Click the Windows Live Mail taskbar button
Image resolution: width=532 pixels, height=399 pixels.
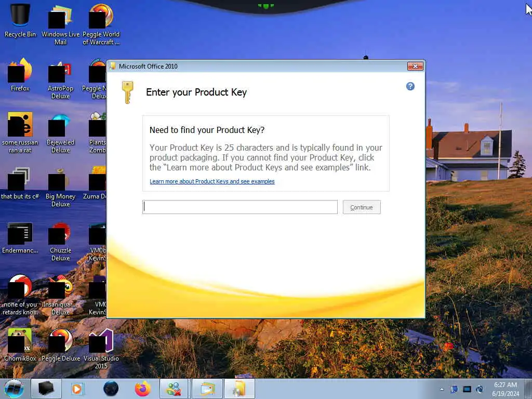point(207,389)
